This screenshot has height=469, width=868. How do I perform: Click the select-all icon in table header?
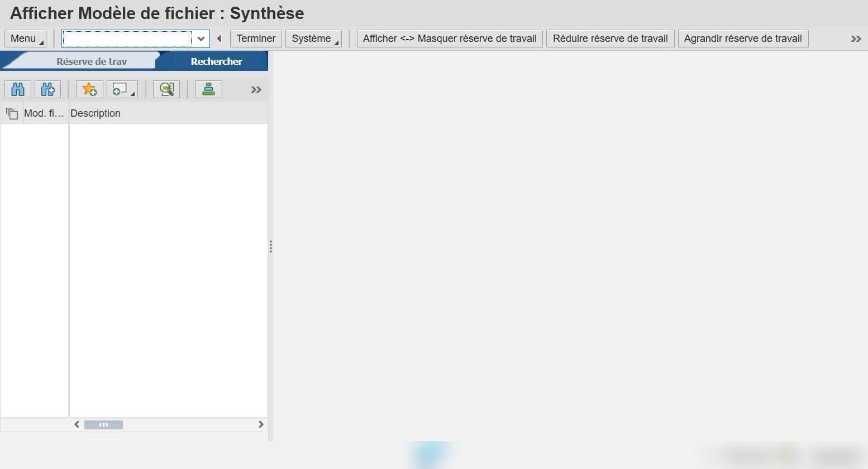(x=12, y=113)
